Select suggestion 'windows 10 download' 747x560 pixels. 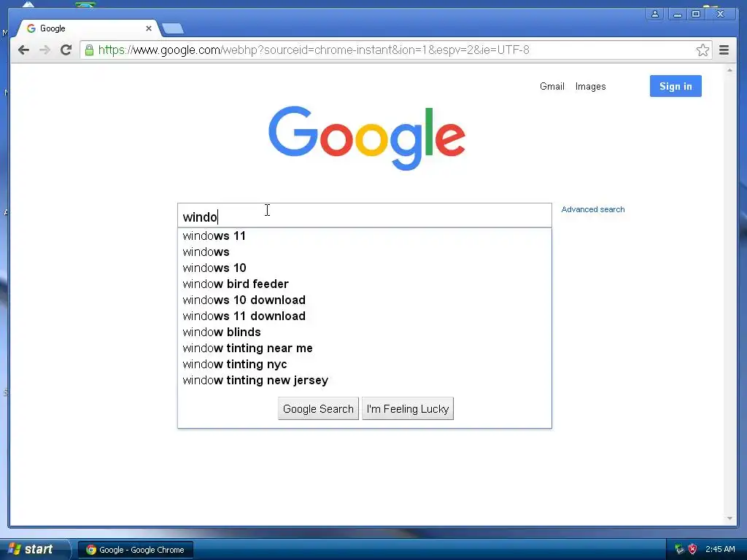365,300
